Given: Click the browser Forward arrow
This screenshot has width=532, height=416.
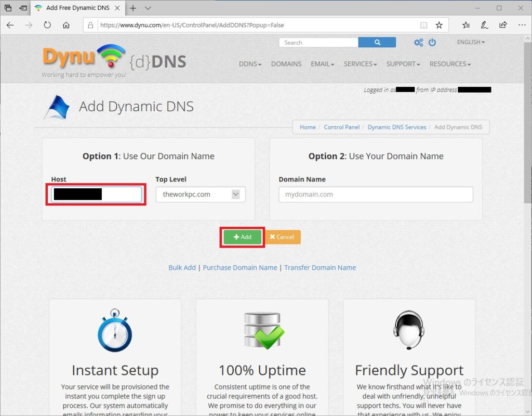Looking at the screenshot, I should click(29, 25).
